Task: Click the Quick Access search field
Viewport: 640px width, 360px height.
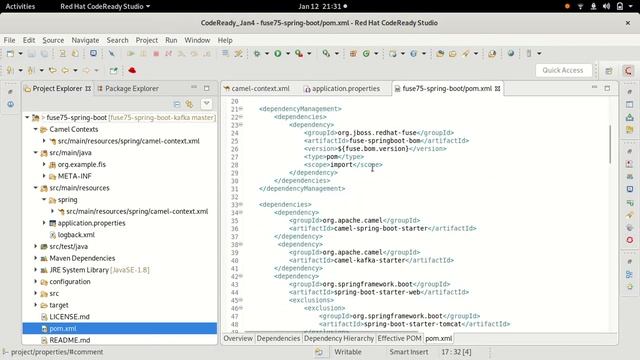Action: pos(563,71)
